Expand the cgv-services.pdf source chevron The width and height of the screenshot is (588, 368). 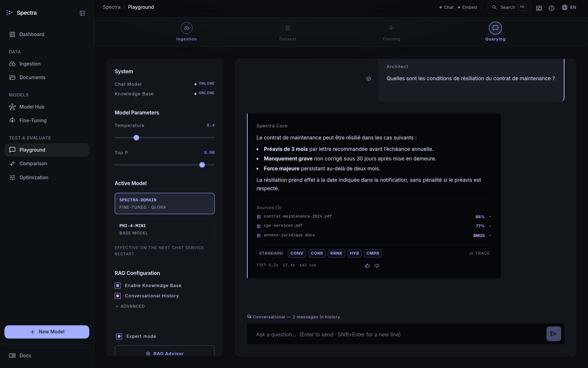pos(490,226)
